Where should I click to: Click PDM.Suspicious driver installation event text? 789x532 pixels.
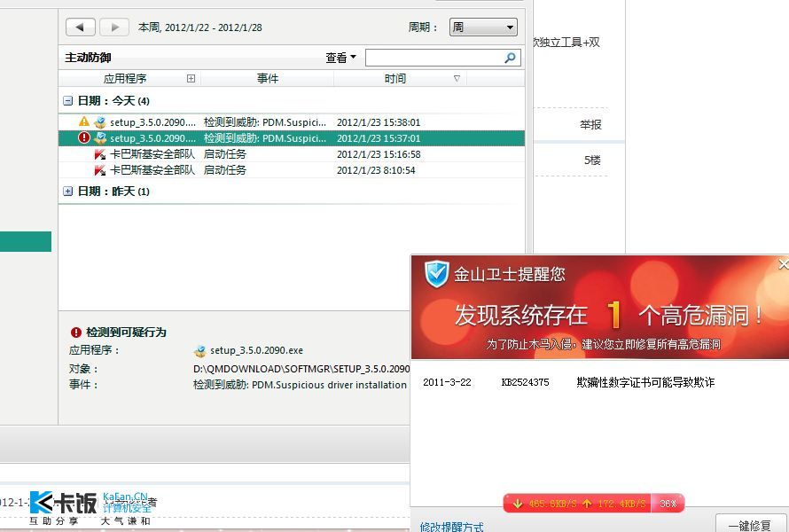(329, 385)
